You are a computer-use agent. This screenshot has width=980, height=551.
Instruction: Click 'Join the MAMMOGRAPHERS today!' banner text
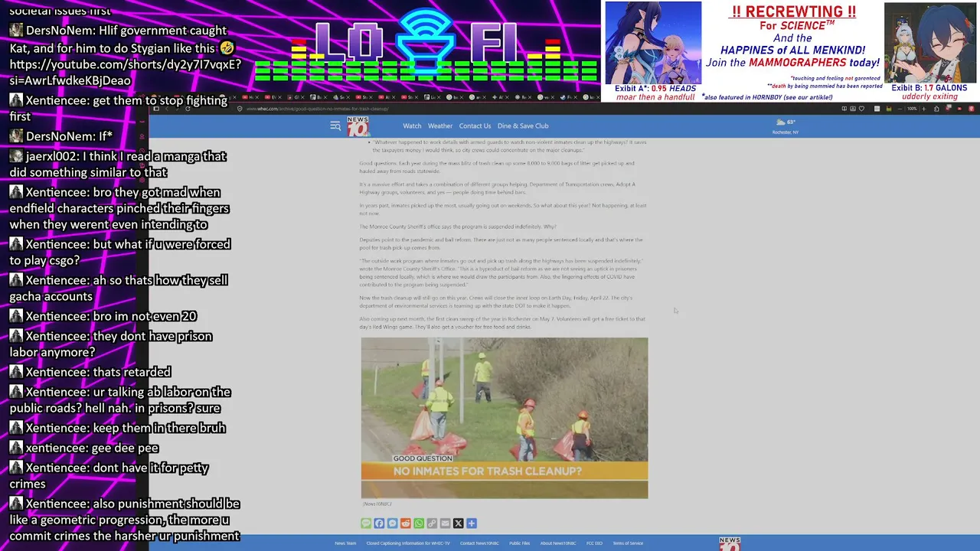click(x=792, y=63)
